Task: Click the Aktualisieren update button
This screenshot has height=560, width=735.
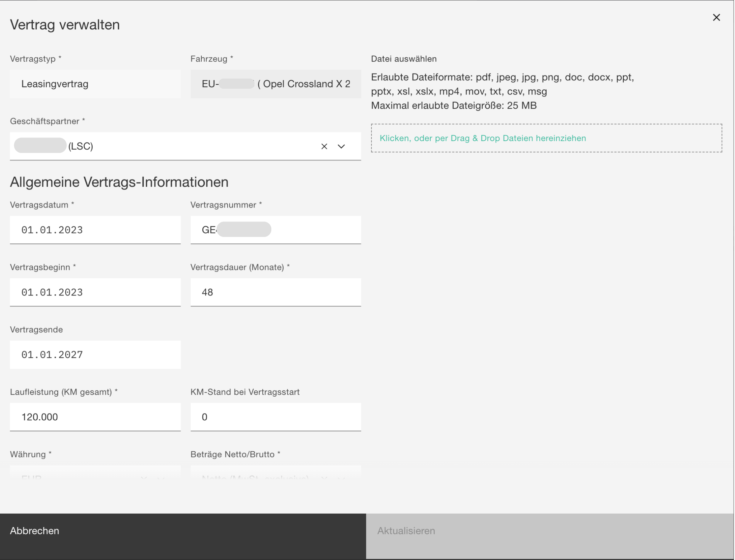Action: pyautogui.click(x=550, y=536)
